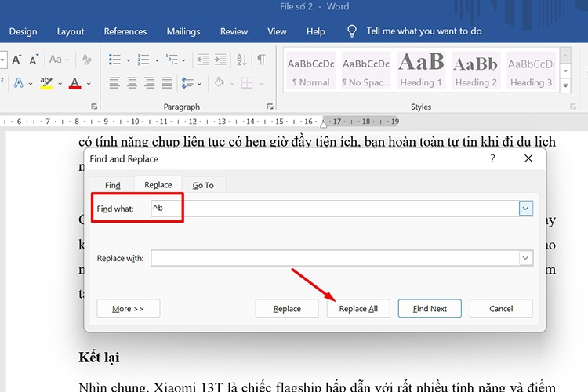
Task: Expand the font color dropdown arrow
Action: pos(89,84)
